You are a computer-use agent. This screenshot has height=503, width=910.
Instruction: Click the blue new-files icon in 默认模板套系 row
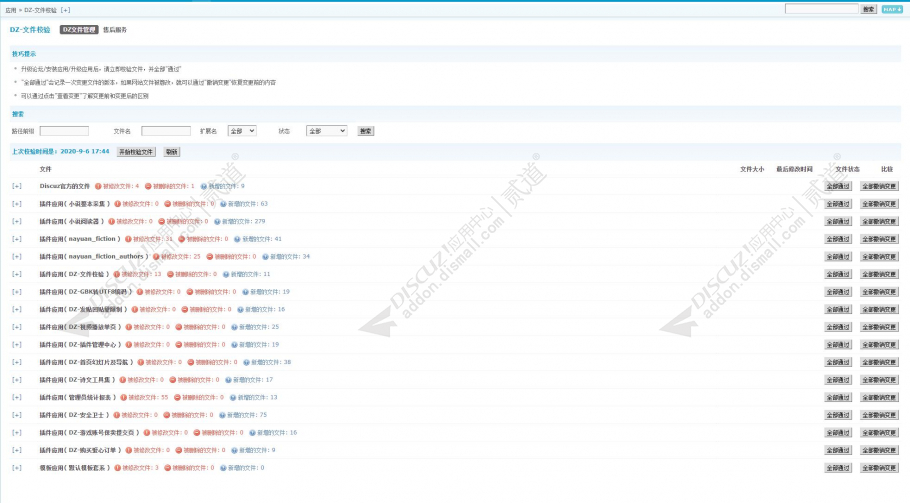coord(223,468)
